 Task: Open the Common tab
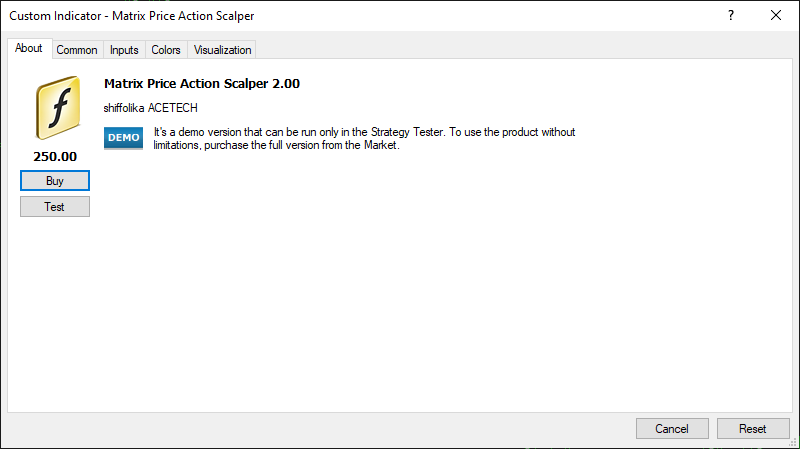[x=77, y=50]
